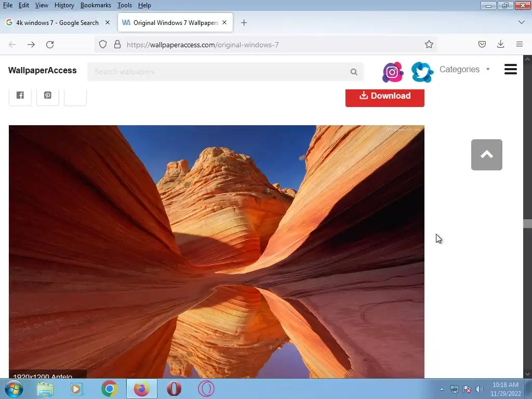Launch Opera GX from the taskbar

click(x=206, y=389)
